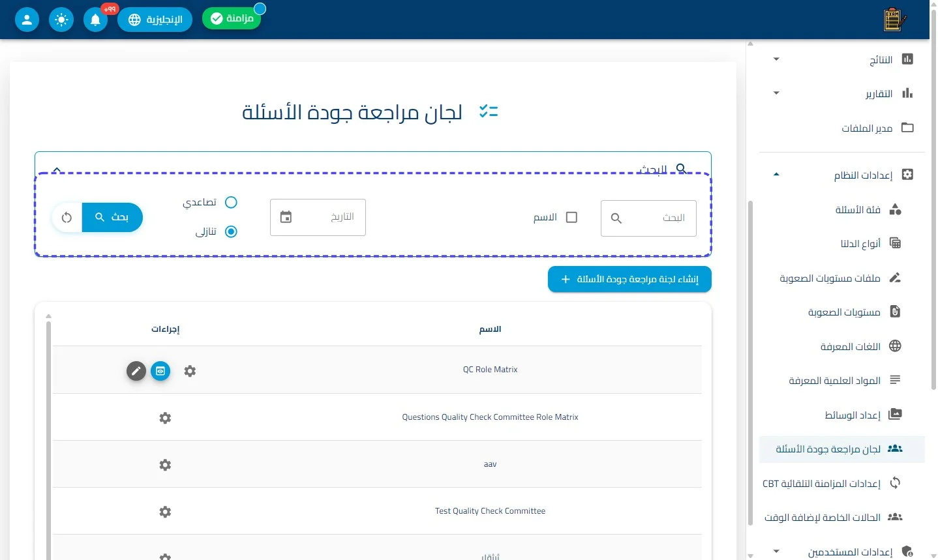Click the التاريخ date field
This screenshot has height=560, width=938.
318,217
